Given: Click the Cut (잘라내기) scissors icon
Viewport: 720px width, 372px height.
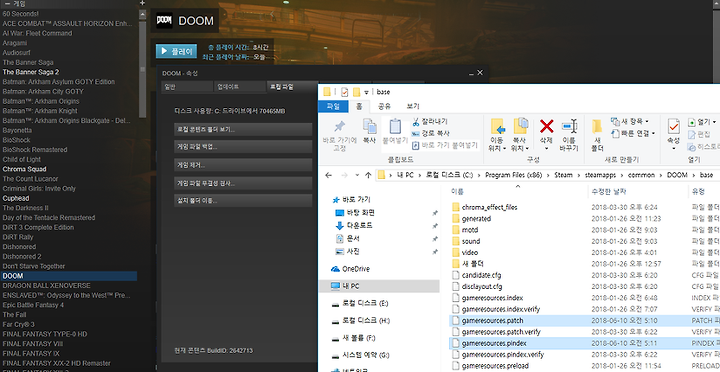Looking at the screenshot, I should point(416,122).
